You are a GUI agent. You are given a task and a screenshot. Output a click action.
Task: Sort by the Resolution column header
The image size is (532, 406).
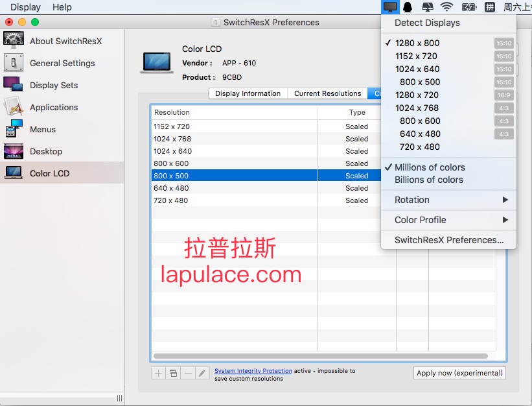pyautogui.click(x=235, y=112)
